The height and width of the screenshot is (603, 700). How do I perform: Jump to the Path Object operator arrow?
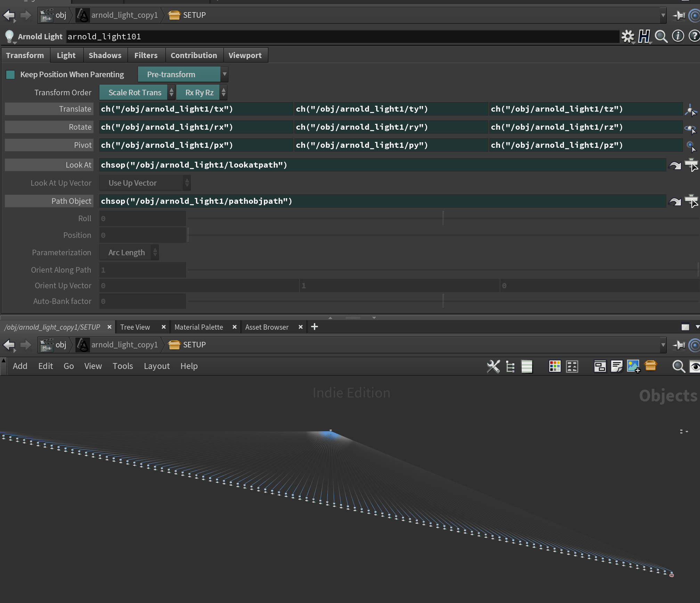coord(675,201)
